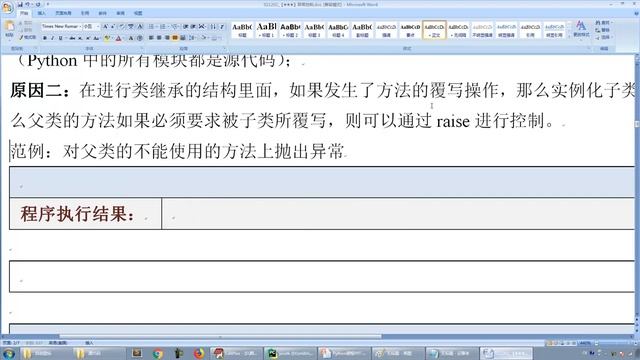Grow the font size
The height and width of the screenshot is (360, 640).
coord(105,27)
